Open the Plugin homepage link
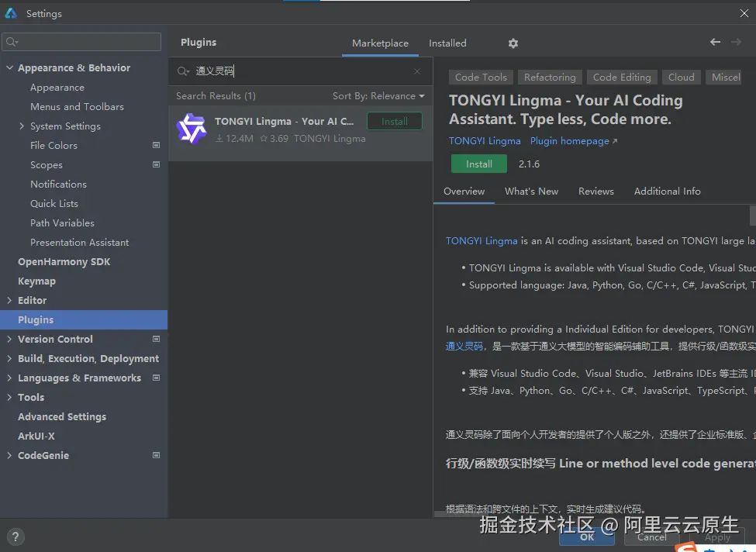This screenshot has height=552, width=756. tap(573, 141)
